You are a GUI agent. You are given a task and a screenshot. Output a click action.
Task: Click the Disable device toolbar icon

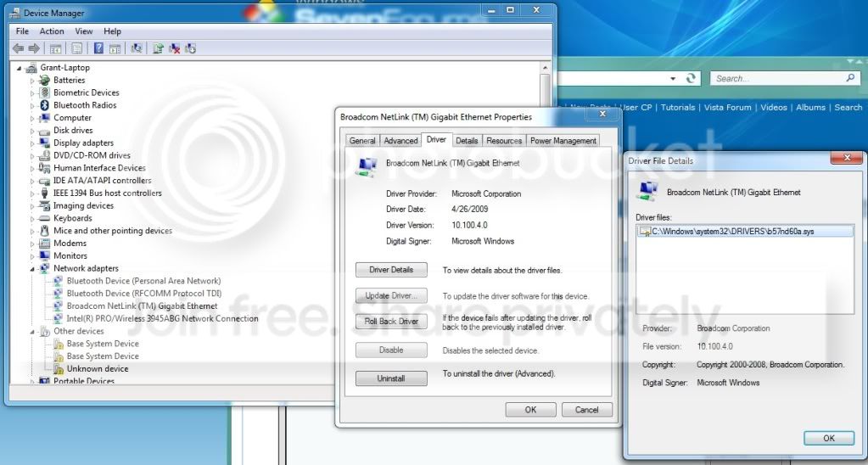tap(190, 48)
